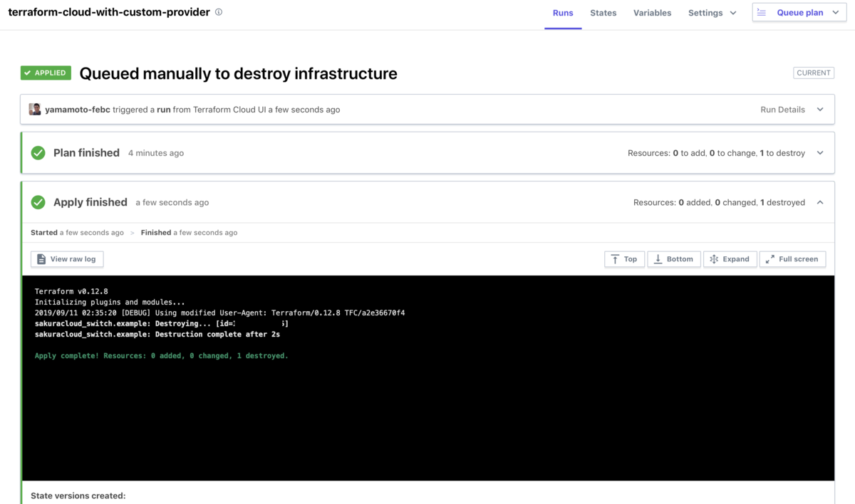The image size is (855, 504).
Task: Expand the Plan finished section chevron
Action: click(820, 153)
